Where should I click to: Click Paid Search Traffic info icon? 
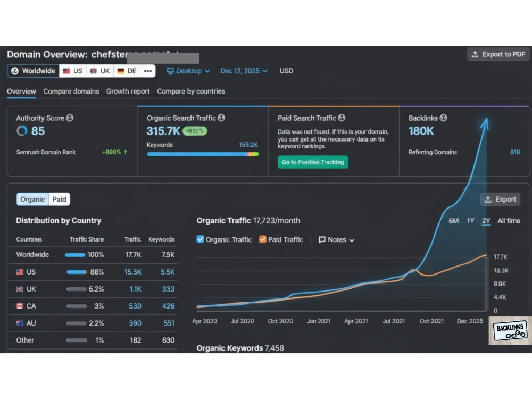342,118
